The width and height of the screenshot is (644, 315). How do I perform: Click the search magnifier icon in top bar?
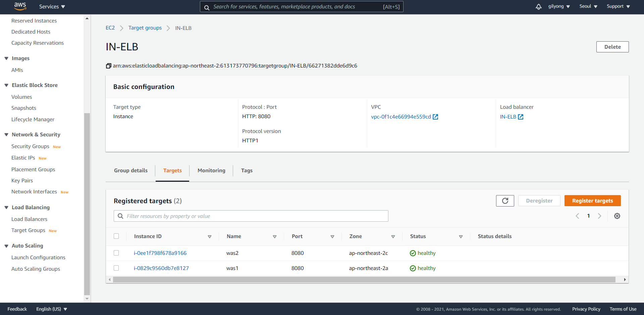207,7
